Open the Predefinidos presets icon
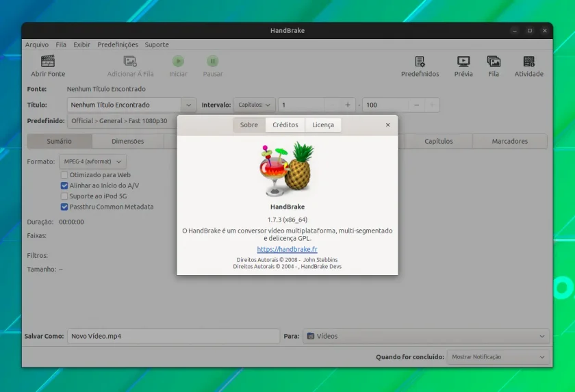Viewport: 575px width, 392px height. (x=420, y=61)
